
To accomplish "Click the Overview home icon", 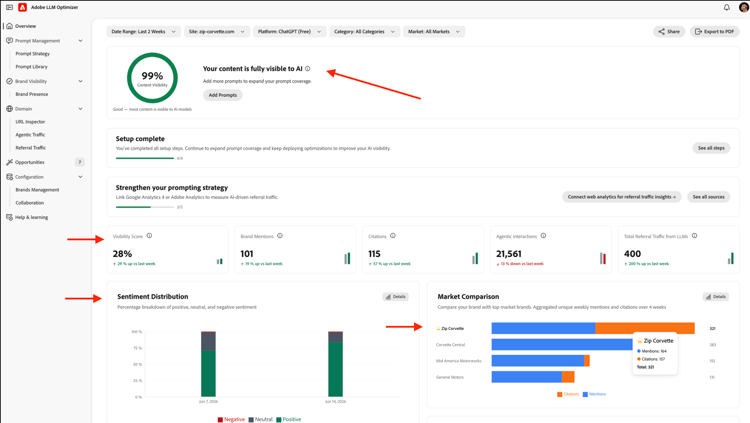I will click(10, 26).
